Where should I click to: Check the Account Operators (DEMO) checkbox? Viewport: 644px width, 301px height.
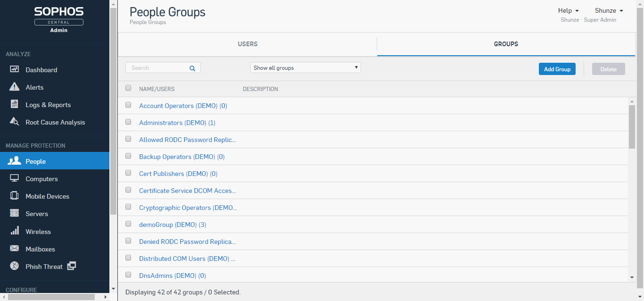click(128, 105)
